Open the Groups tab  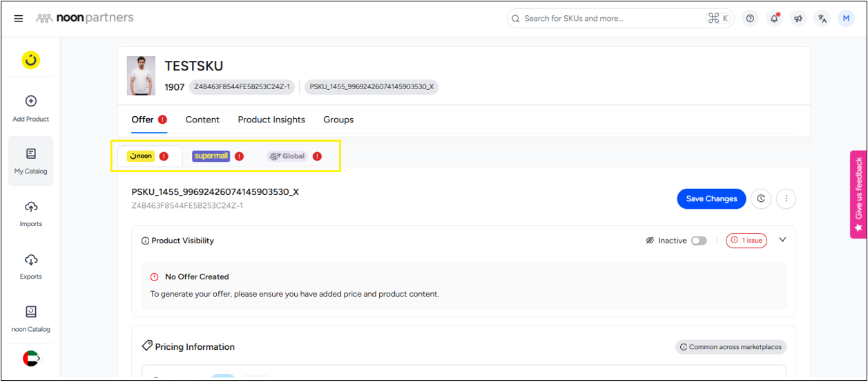point(338,120)
